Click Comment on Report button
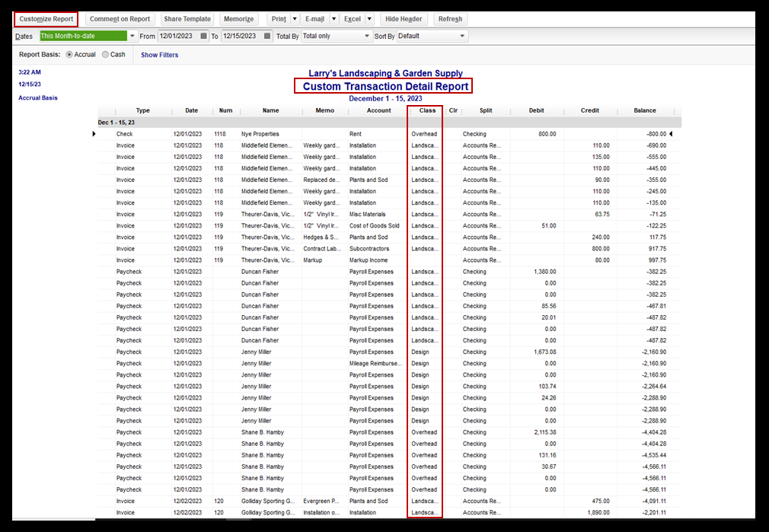 pyautogui.click(x=120, y=19)
